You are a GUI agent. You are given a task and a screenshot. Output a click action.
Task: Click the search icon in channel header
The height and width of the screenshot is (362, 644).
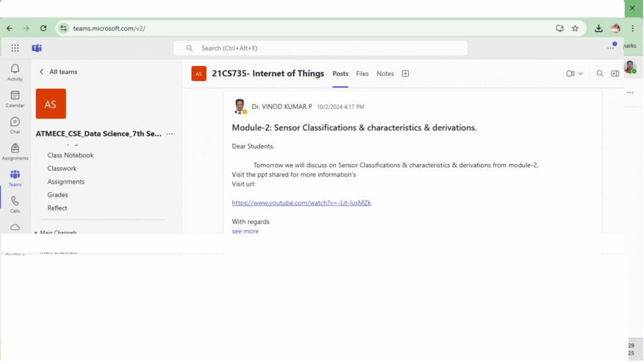click(599, 74)
